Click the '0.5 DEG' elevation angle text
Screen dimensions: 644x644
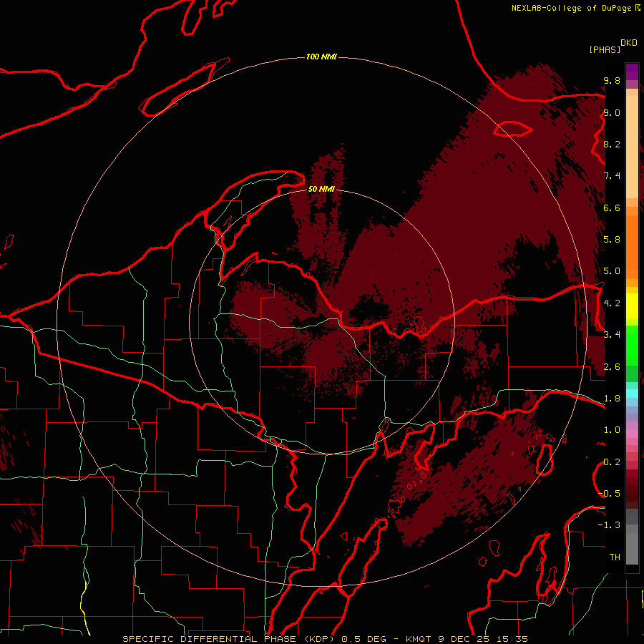pos(364,639)
